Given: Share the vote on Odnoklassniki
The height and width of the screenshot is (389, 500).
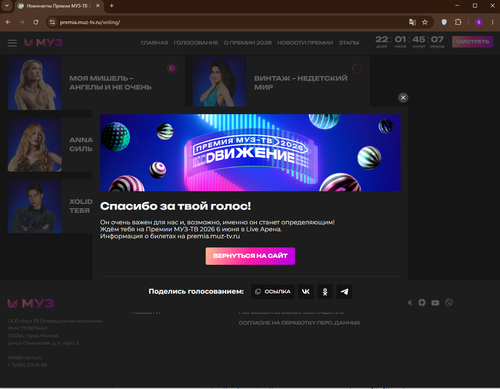Looking at the screenshot, I should coord(325,292).
